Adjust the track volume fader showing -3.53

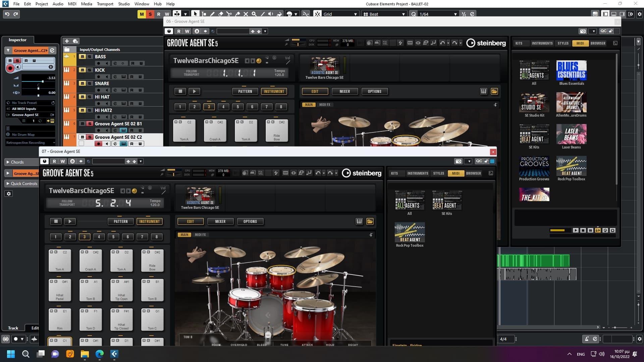43,81
